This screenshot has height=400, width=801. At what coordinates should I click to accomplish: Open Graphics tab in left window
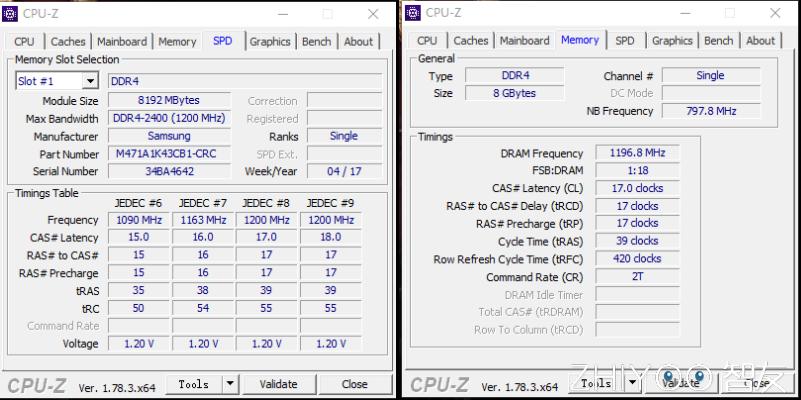(270, 42)
